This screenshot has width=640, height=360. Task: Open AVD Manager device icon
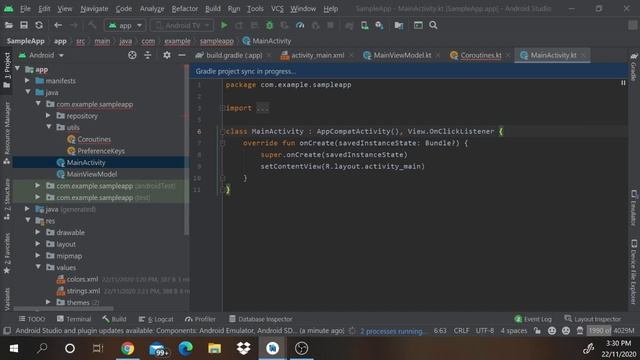(x=364, y=25)
